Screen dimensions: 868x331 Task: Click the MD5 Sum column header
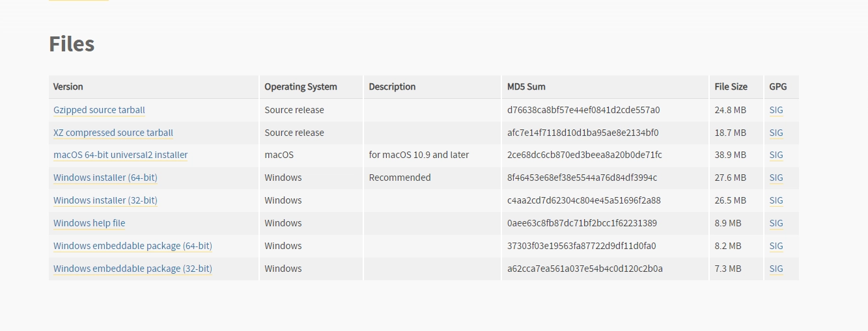526,86
